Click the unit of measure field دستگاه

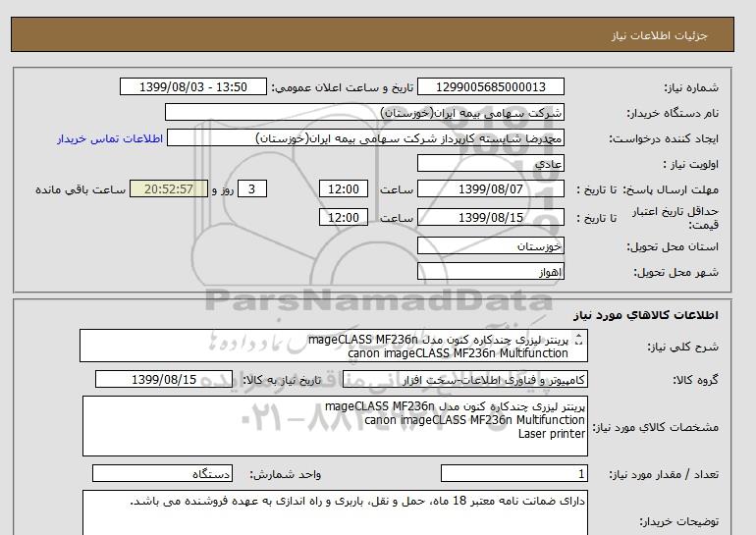[162, 474]
